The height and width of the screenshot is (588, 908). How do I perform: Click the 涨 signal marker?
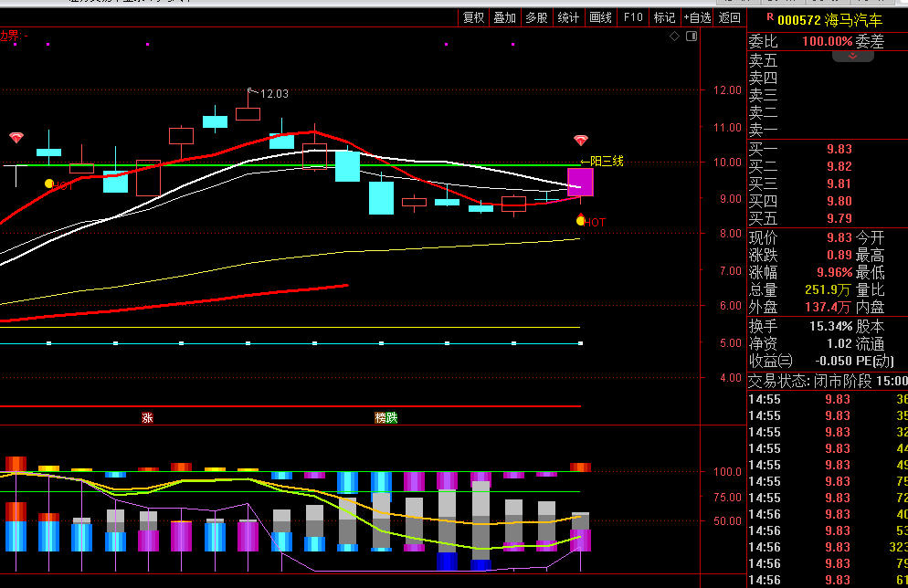(147, 417)
